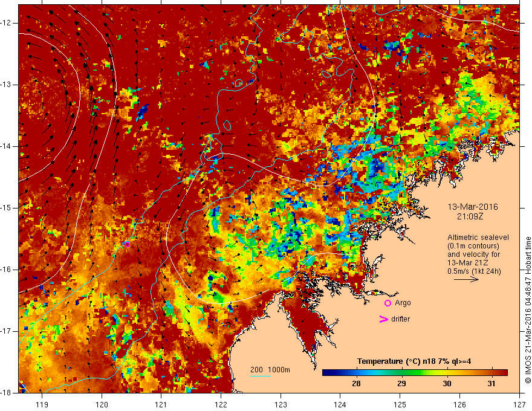Click the latitude axis label -17
The height and width of the screenshot is (411, 532).
[6, 331]
